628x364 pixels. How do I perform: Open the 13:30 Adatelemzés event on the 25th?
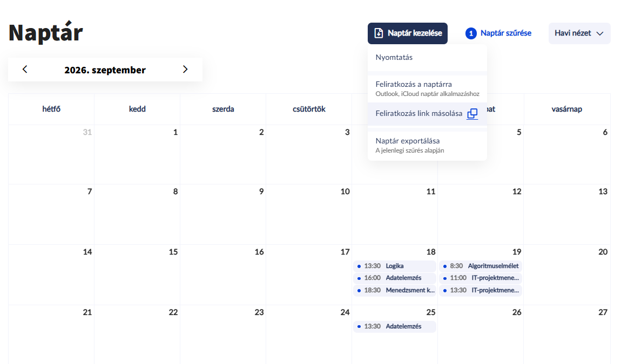(395, 326)
